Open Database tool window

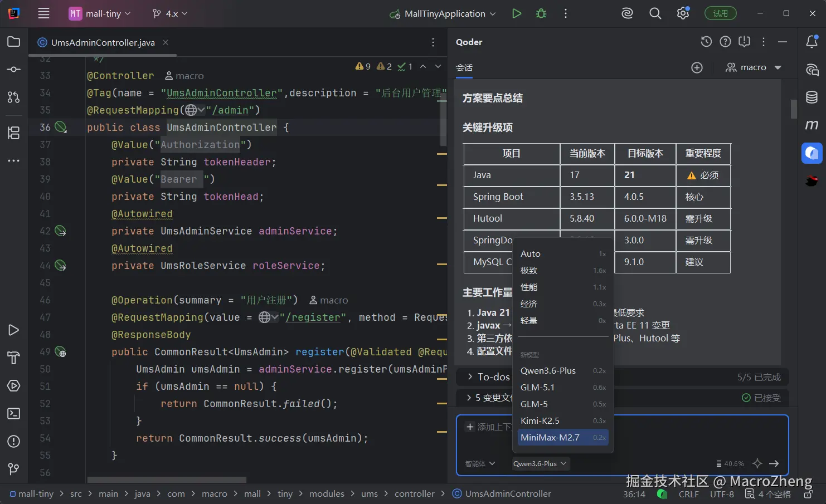pyautogui.click(x=812, y=97)
